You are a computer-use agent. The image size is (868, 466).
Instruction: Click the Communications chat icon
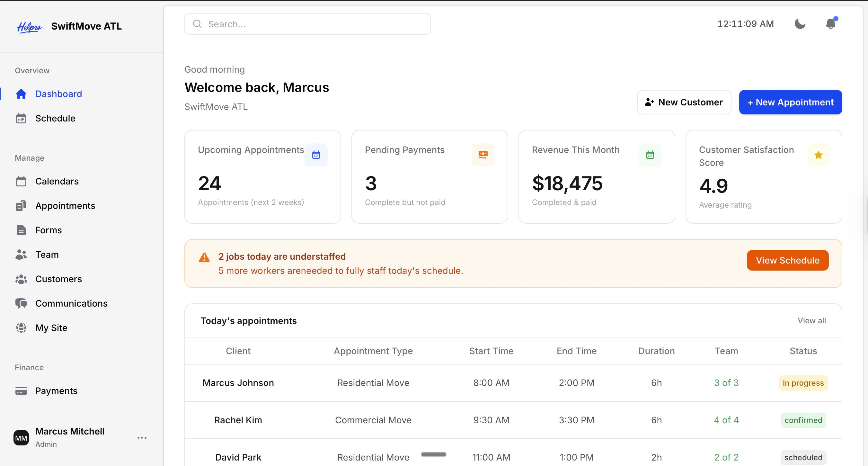(21, 303)
